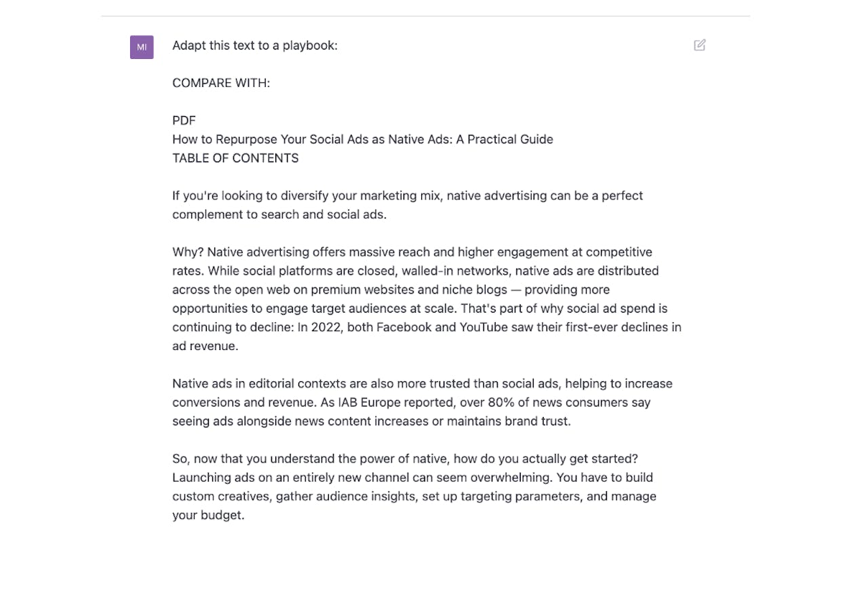This screenshot has width=868, height=601.
Task: Click the "How to Repurpose Your Social Ads" title
Action: [362, 139]
